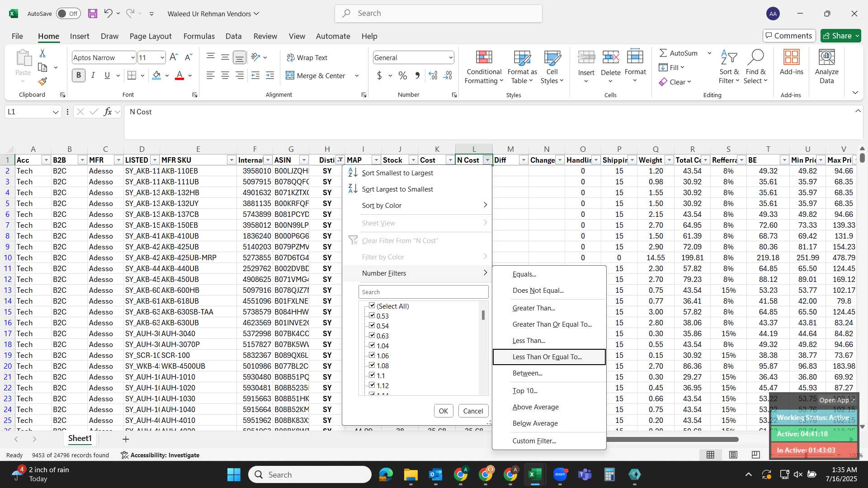Click the Format Painter brush icon

pos(42,82)
